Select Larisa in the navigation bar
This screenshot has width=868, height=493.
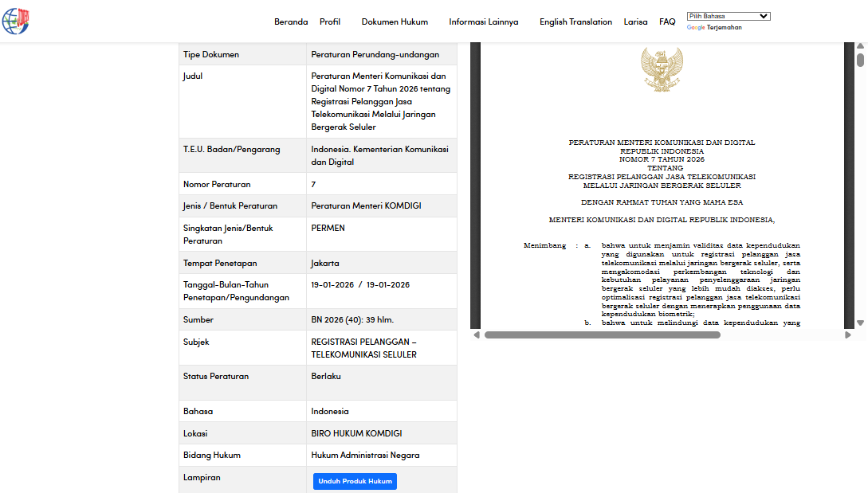click(635, 22)
